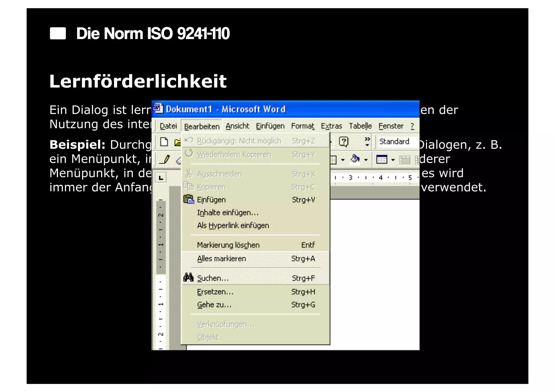This screenshot has height=392, width=555.
Task: Open the ? help menu
Action: pos(412,126)
